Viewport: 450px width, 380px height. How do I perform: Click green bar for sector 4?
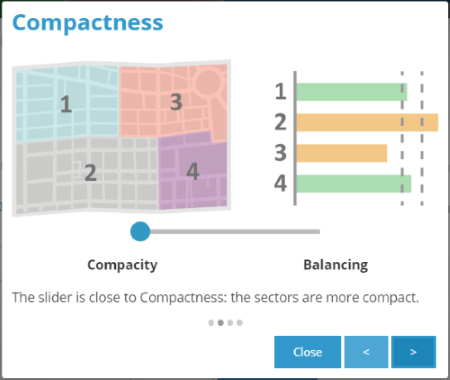[x=354, y=184]
